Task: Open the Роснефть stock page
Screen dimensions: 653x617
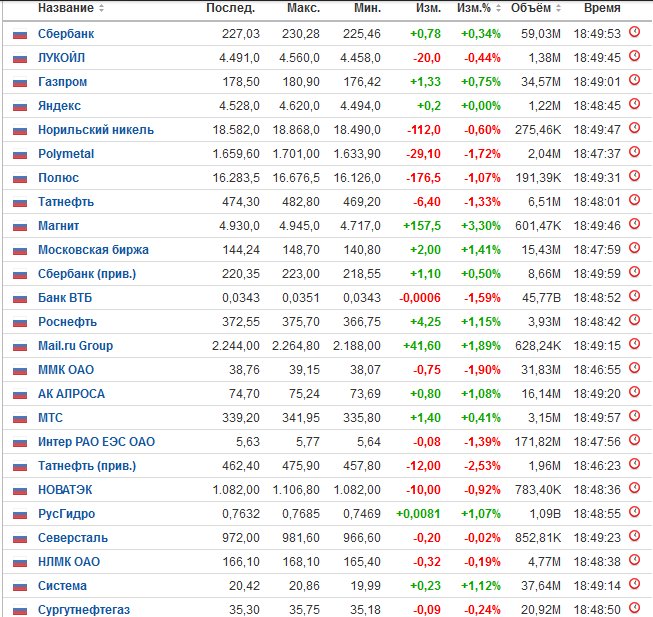Action: pyautogui.click(x=67, y=322)
